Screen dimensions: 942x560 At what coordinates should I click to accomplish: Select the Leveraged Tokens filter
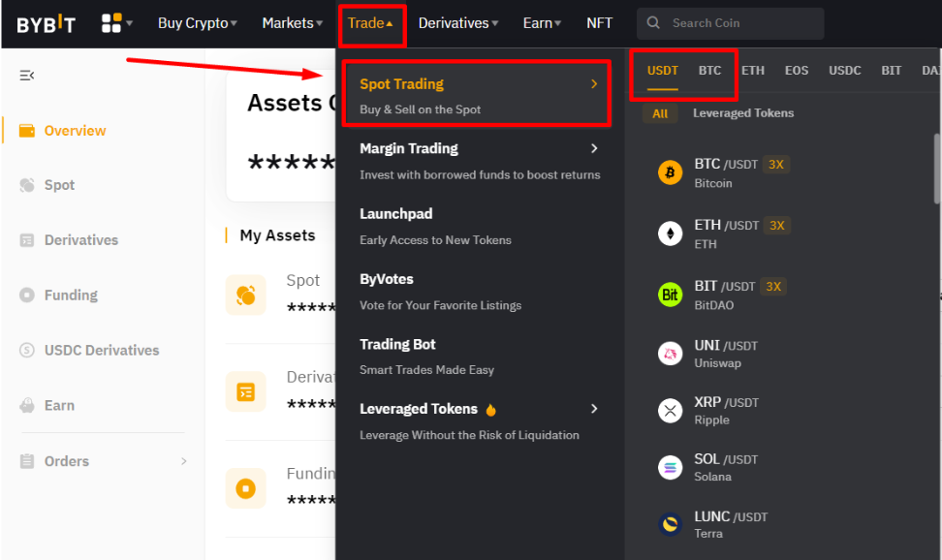click(x=742, y=113)
